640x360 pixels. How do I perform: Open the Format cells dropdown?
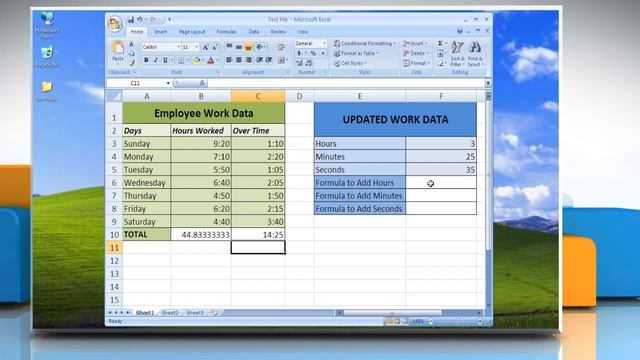[x=416, y=63]
